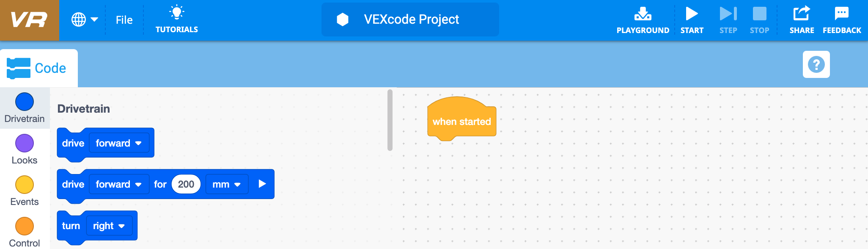Screen dimensions: 868x249
Task: Open the direction dropdown on the drive block
Action: tap(119, 143)
